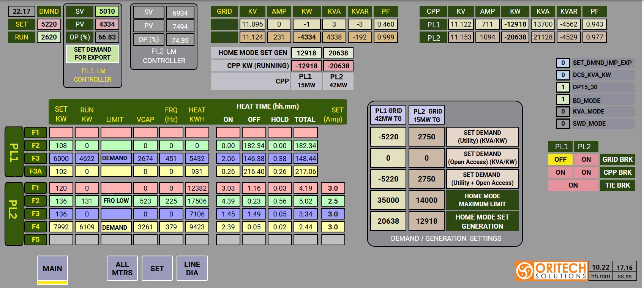The height and width of the screenshot is (289, 644).
Task: Click the DMND timer value 22.17
Action: click(x=22, y=11)
